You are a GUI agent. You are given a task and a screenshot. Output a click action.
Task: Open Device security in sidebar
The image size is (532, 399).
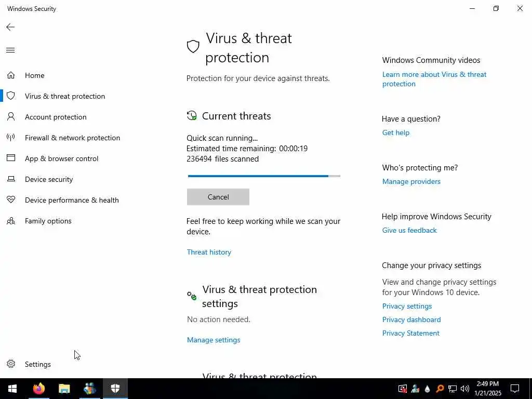click(x=49, y=179)
